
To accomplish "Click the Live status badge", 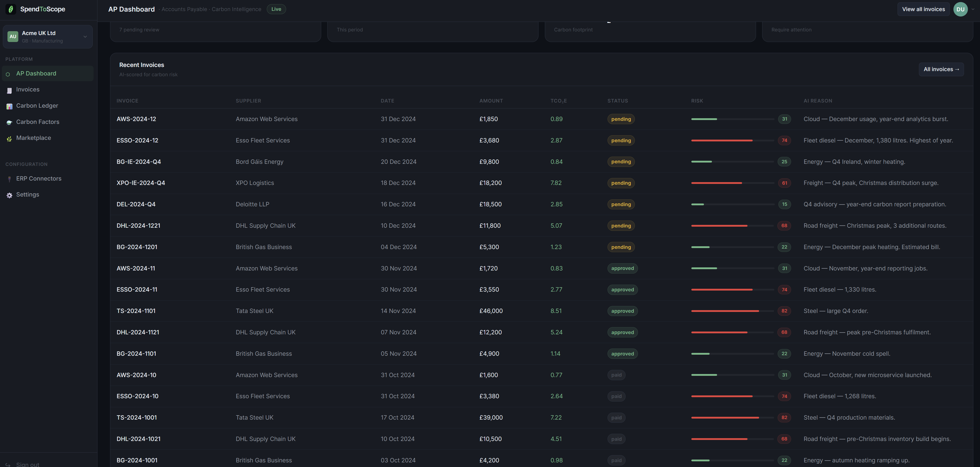I will (276, 9).
